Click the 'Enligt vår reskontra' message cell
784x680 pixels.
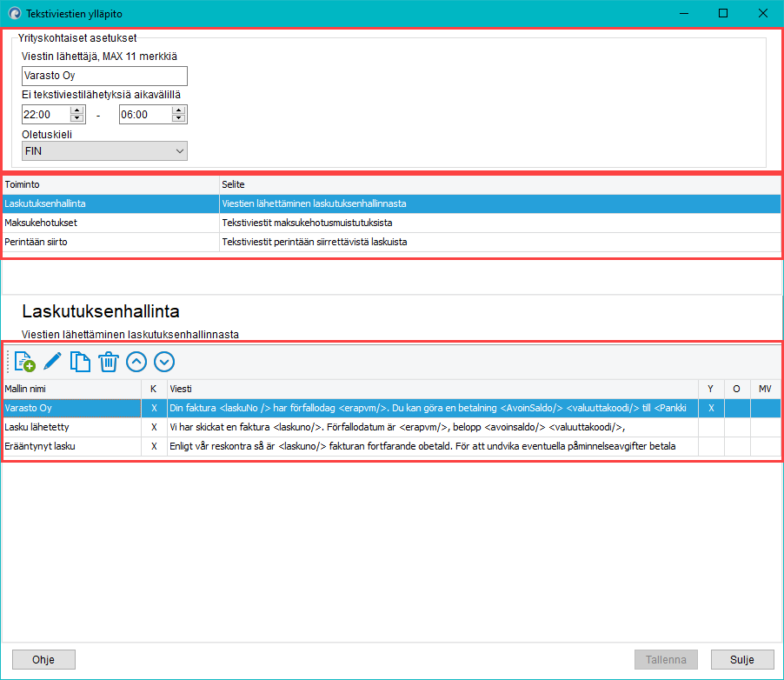(433, 446)
